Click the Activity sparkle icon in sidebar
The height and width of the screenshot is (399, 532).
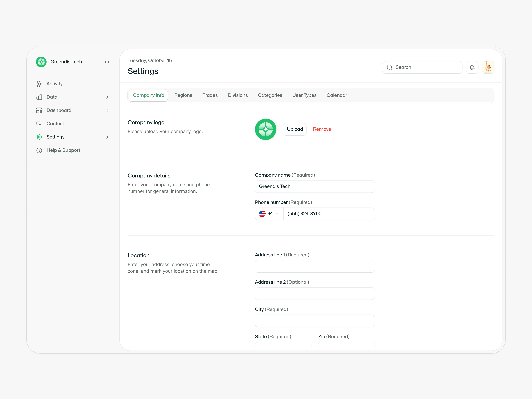tap(39, 84)
